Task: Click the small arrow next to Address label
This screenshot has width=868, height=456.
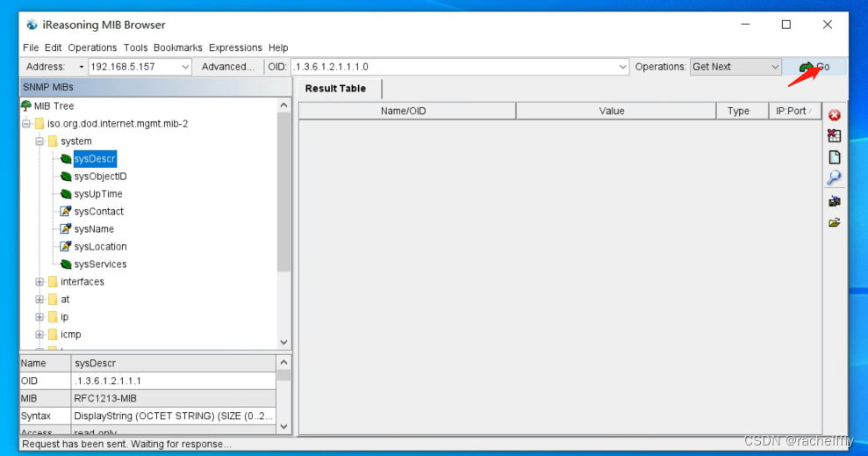Action: (82, 67)
